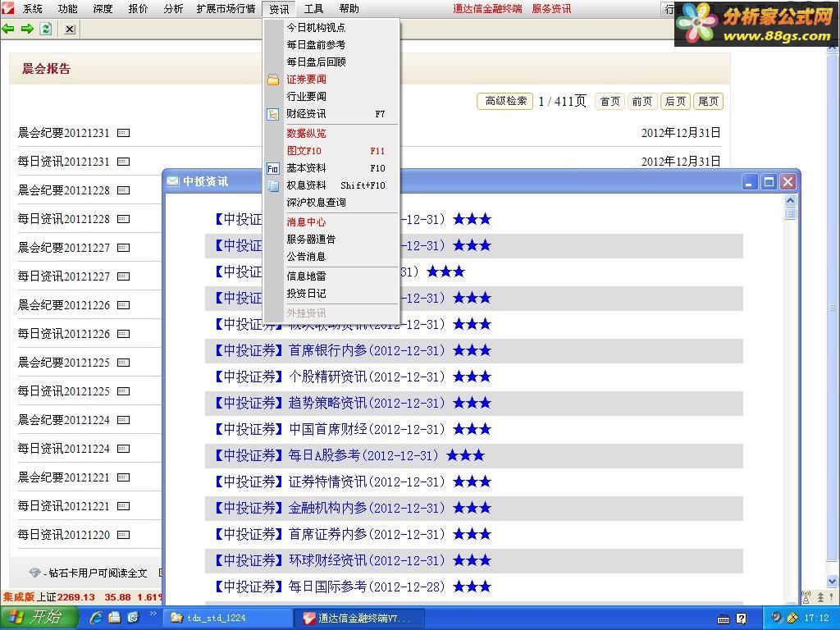Click the pages icon beside 权息资料
This screenshot has height=630, width=840.
(x=273, y=186)
